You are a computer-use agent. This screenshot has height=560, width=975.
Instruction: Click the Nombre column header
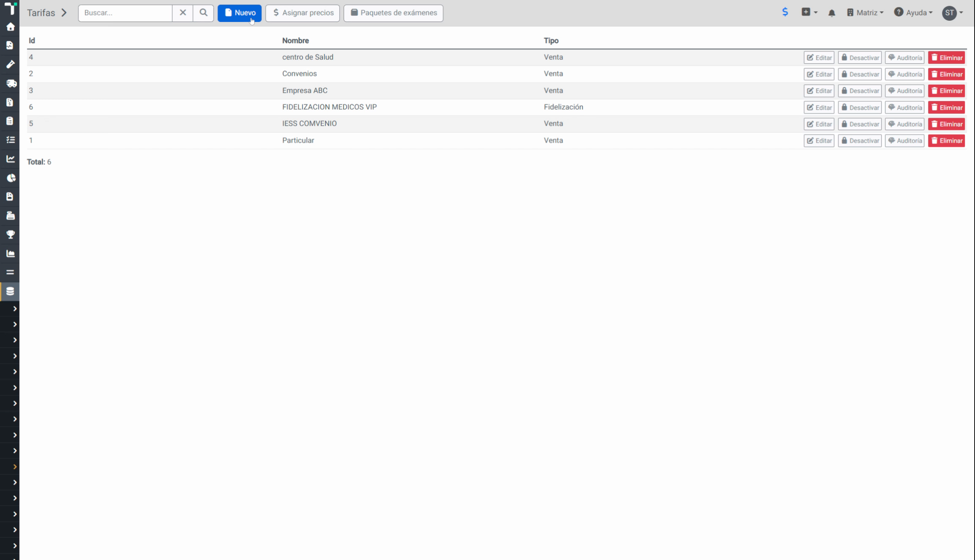296,41
